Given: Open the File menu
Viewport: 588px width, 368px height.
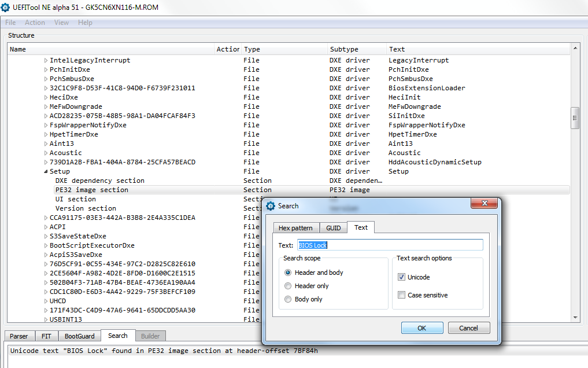Looking at the screenshot, I should tap(10, 23).
